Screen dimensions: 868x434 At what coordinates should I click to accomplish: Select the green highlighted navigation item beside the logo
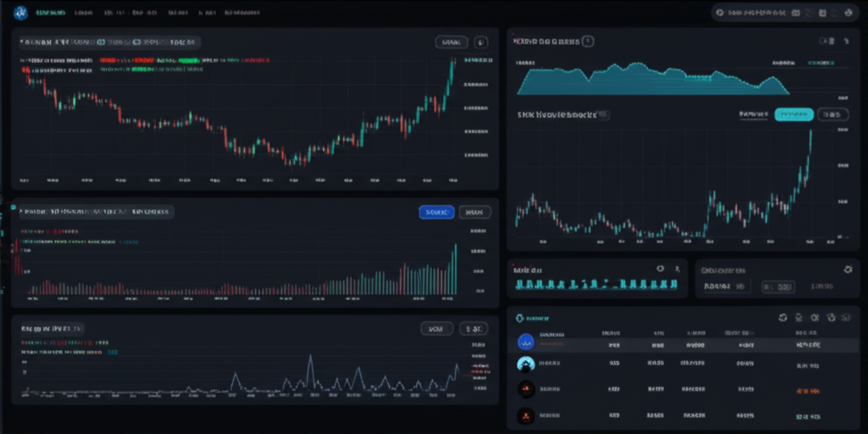pos(50,12)
